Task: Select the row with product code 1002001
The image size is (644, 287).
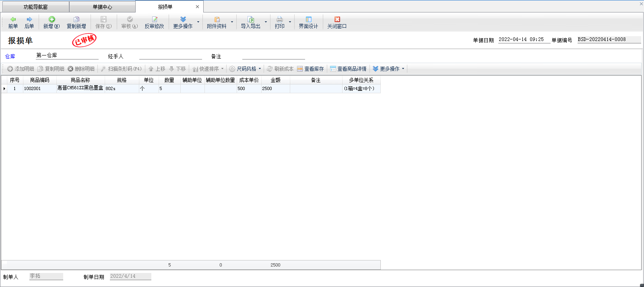Action: (x=32, y=88)
